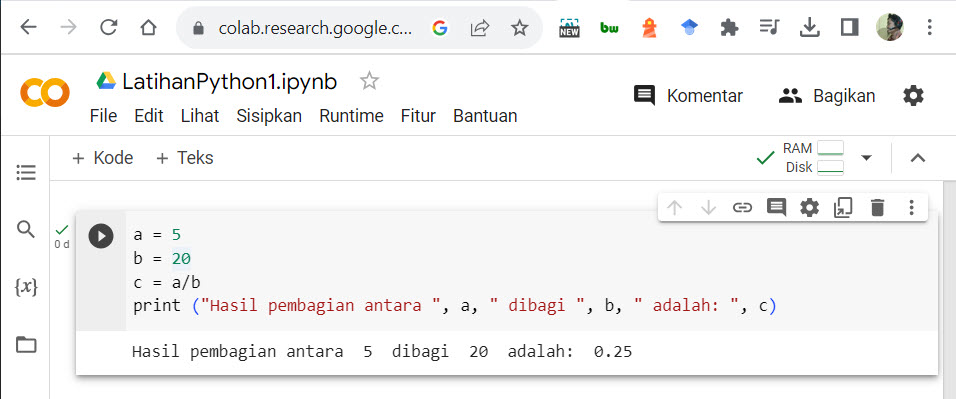
Task: Click the Colab CO logo
Action: click(x=45, y=93)
